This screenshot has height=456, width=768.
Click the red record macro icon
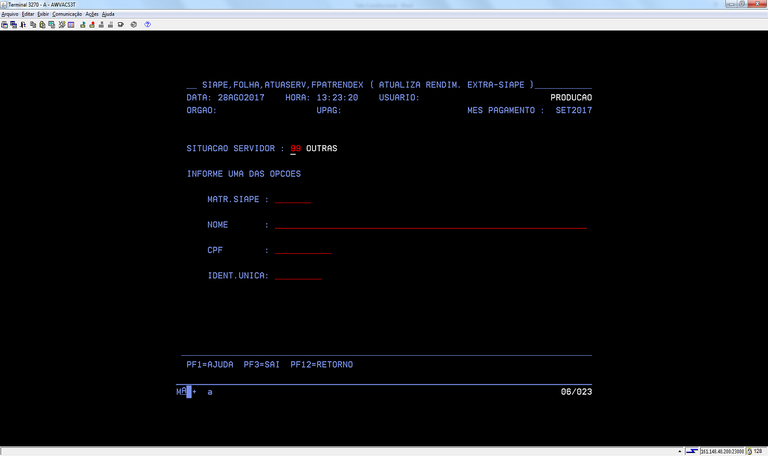[92, 24]
